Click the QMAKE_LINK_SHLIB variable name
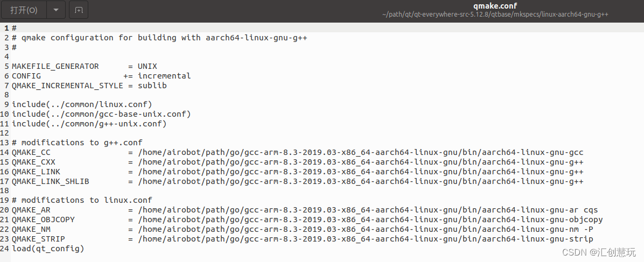The image size is (644, 262). click(50, 181)
